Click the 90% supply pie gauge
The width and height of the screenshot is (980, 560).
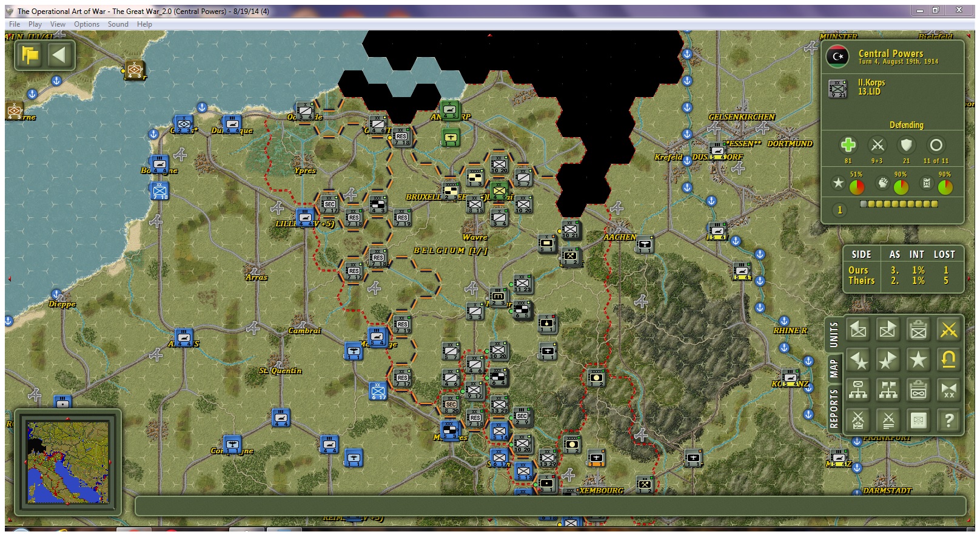945,187
